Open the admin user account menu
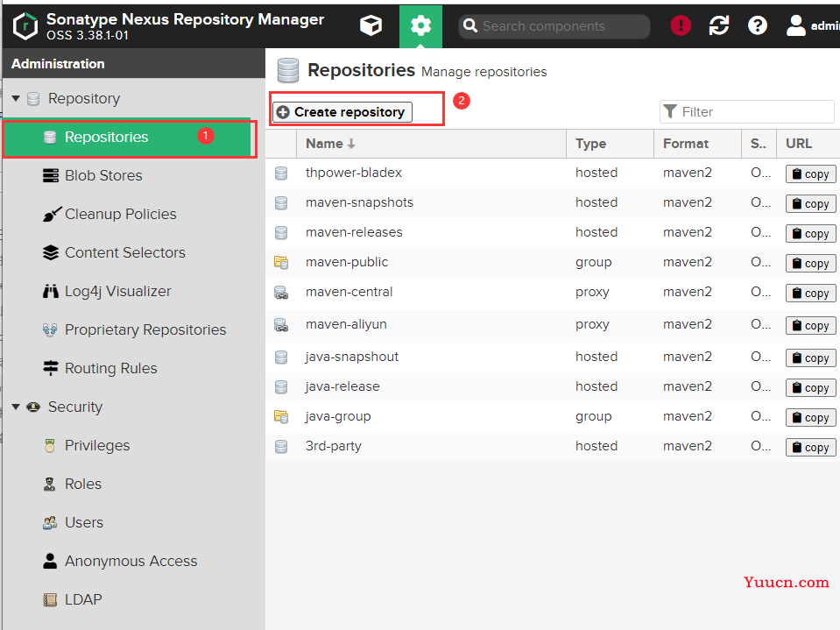The width and height of the screenshot is (840, 630). (x=813, y=25)
